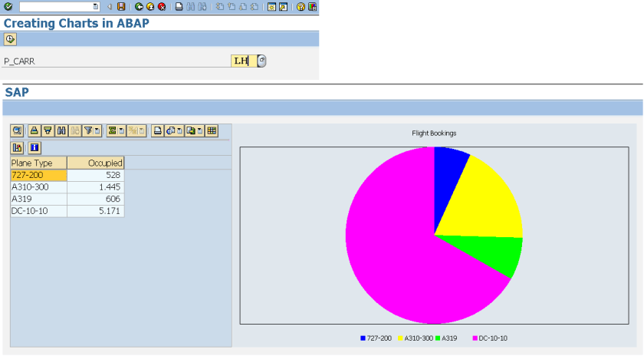Click the yellow Help question mark icon
Viewport: 644px width, 356px height.
pyautogui.click(x=301, y=7)
